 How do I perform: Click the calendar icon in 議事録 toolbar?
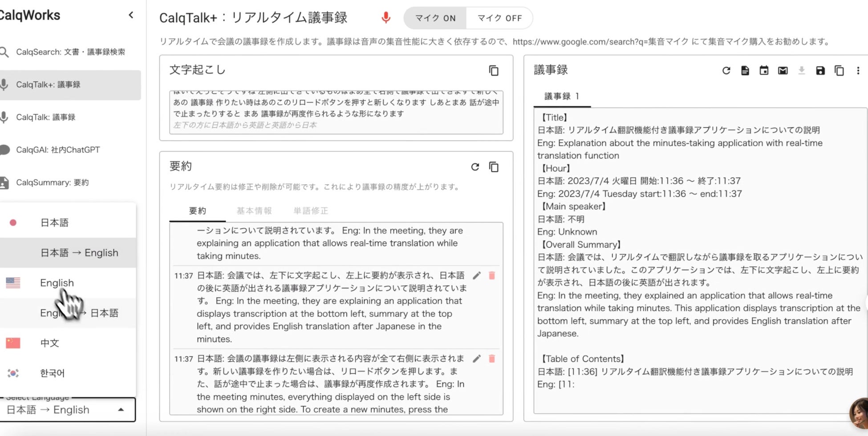coord(764,70)
